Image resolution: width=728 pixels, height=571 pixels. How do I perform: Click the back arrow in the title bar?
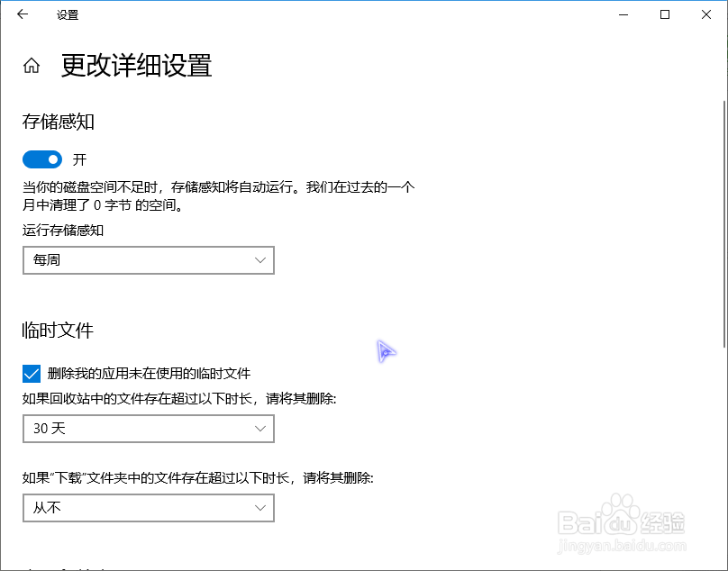22,14
